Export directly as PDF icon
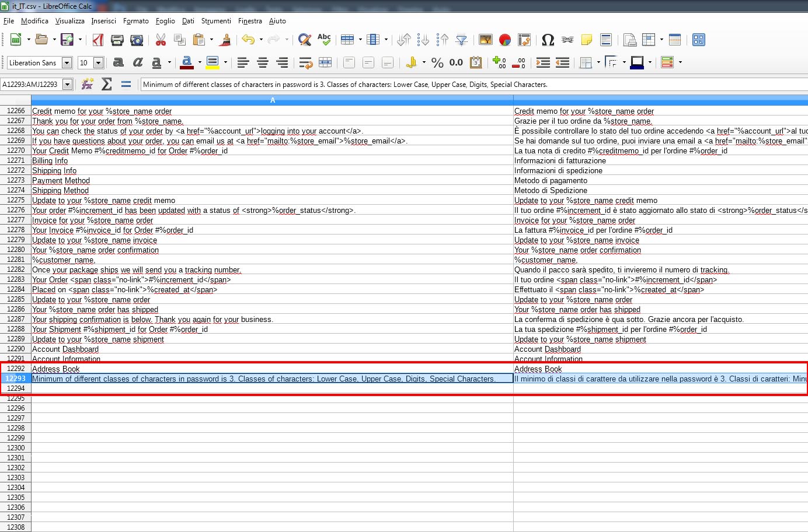The width and height of the screenshot is (808, 532). (x=97, y=40)
